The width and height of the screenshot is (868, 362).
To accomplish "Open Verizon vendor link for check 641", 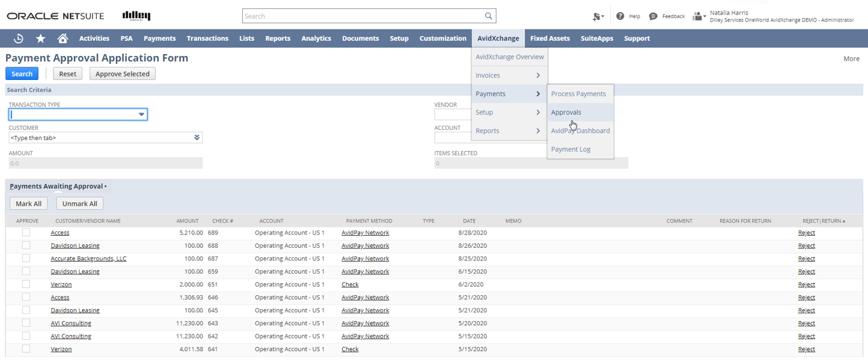I will (x=61, y=349).
